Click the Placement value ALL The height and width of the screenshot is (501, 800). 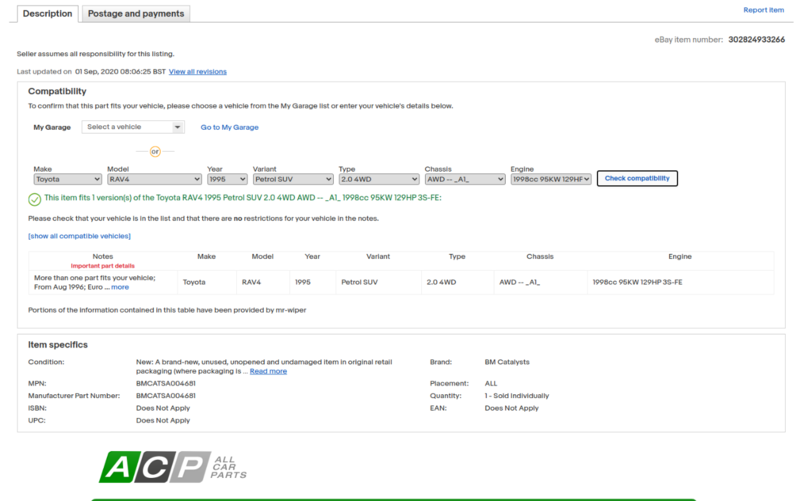coord(491,384)
